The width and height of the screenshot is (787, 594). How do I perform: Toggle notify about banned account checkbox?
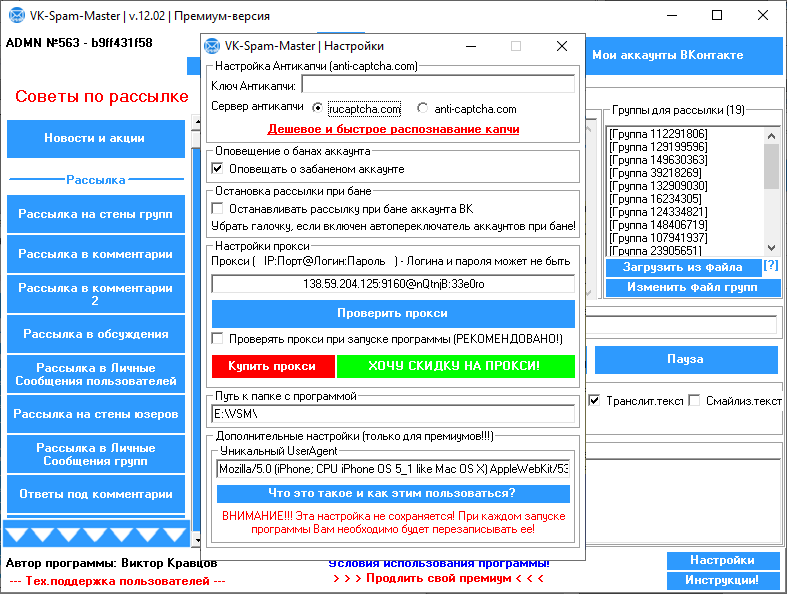coord(218,169)
